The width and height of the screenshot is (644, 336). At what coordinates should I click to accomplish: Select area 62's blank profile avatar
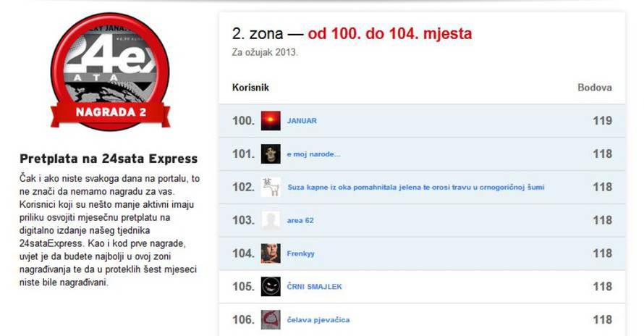271,220
